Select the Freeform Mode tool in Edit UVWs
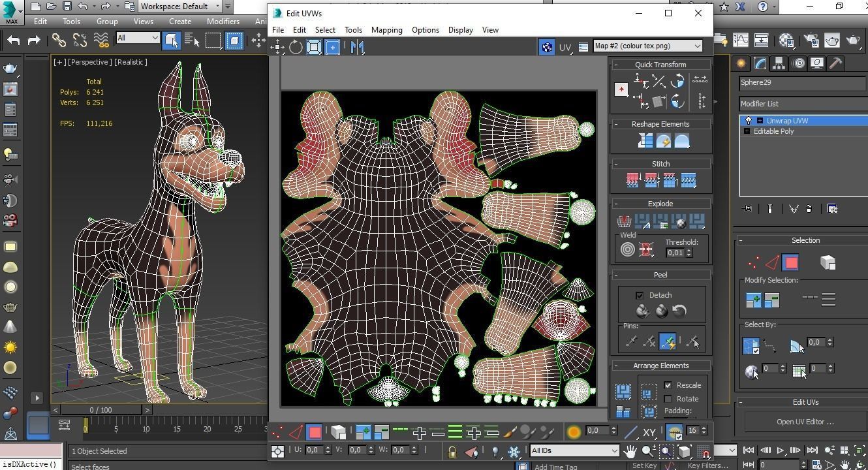 pos(332,47)
